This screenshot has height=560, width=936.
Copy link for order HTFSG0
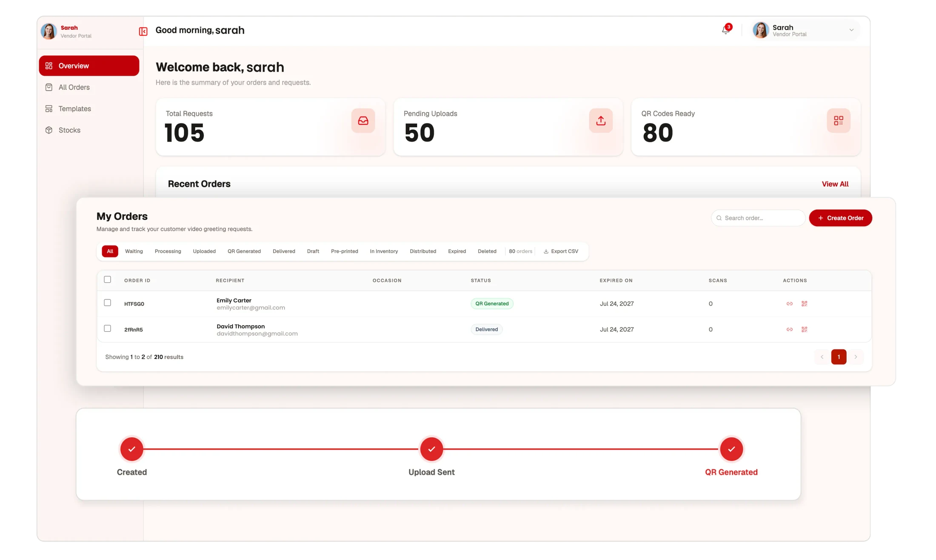(789, 304)
